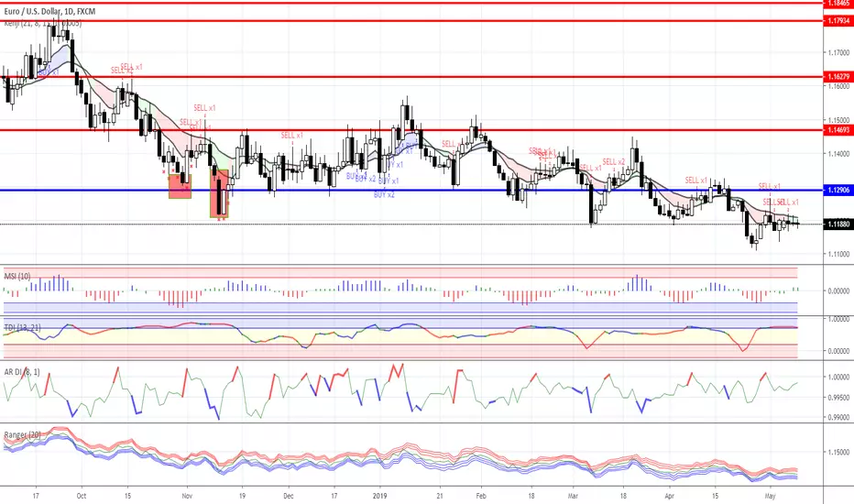This screenshot has width=854, height=504.
Task: Click the 1.14693 red price label
Action: (x=838, y=130)
